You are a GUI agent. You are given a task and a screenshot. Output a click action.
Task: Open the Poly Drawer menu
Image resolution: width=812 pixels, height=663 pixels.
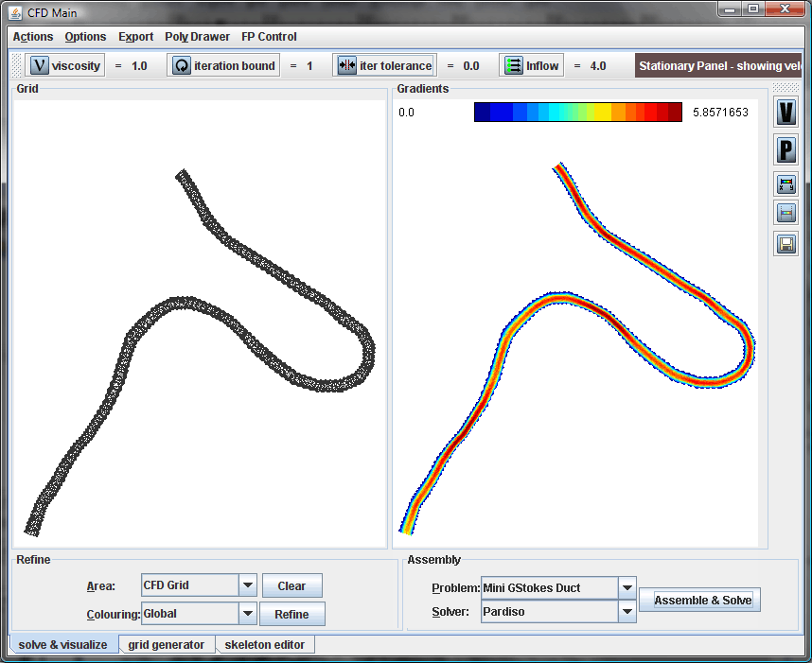197,37
